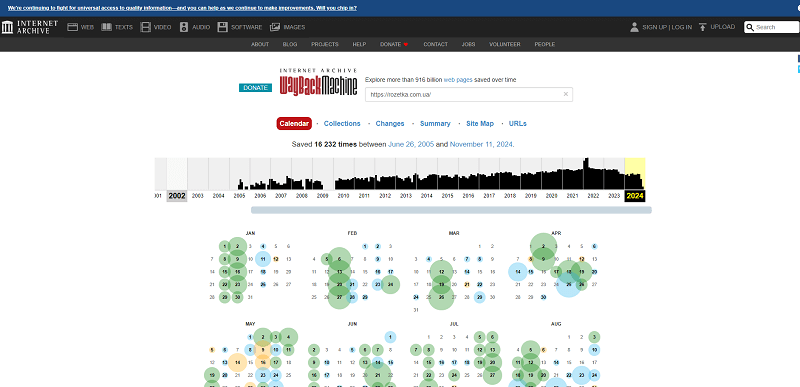Click the LOG IN link
Screen dimensions: 800x387
tap(682, 27)
